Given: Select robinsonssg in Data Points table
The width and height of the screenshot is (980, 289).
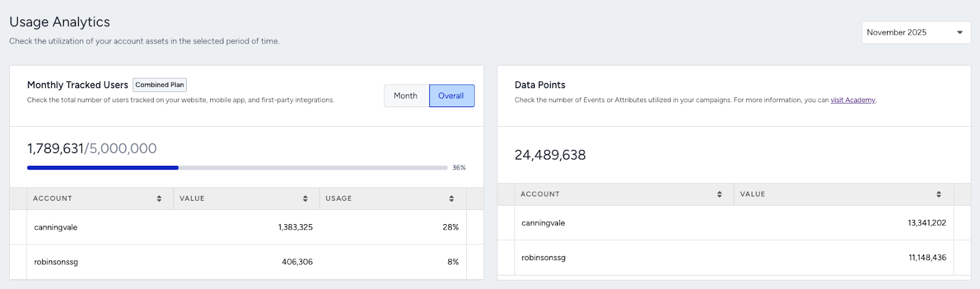Looking at the screenshot, I should tap(543, 257).
